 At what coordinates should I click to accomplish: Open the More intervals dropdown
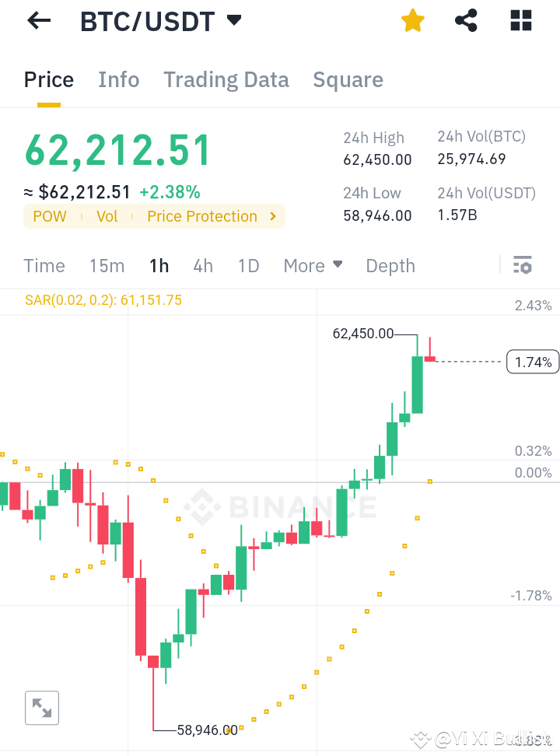tap(313, 265)
